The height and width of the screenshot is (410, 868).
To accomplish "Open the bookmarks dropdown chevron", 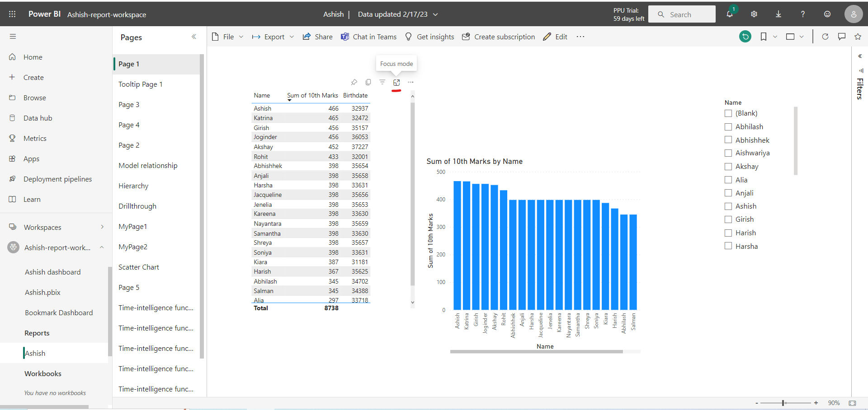I will 776,37.
